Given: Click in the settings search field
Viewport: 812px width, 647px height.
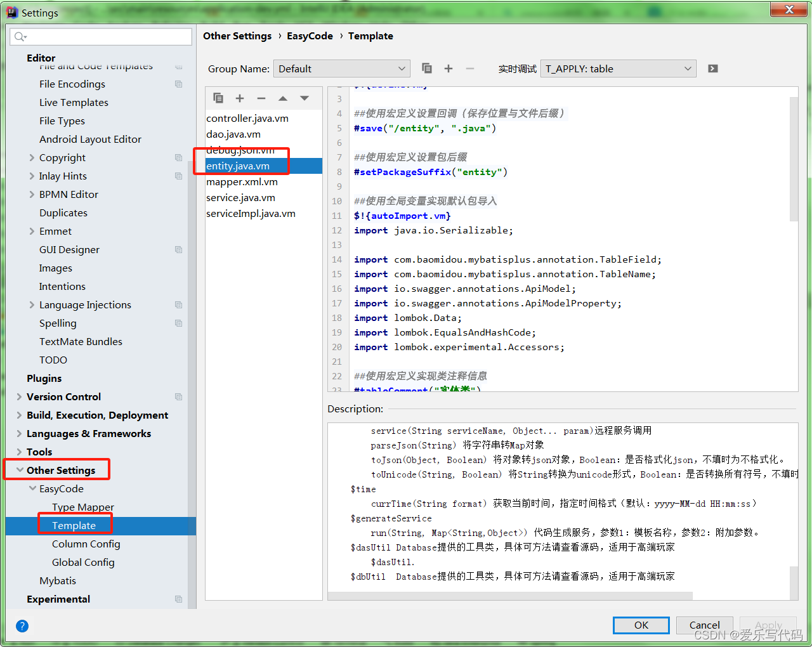Looking at the screenshot, I should point(101,37).
